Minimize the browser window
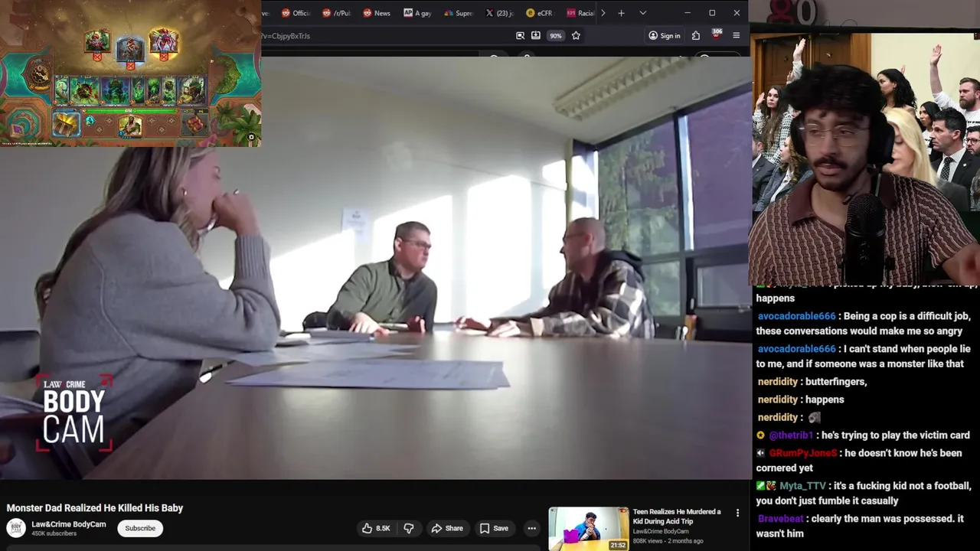This screenshot has width=980, height=551. click(687, 13)
